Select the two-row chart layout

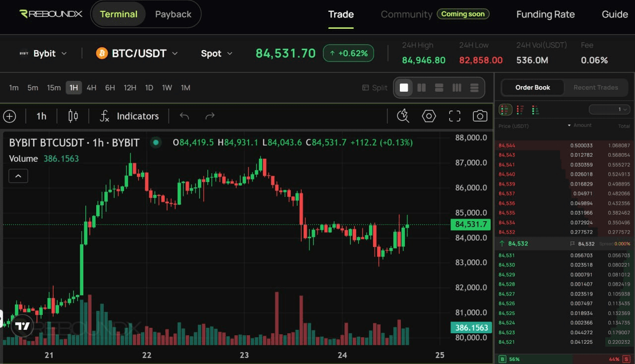pos(439,88)
